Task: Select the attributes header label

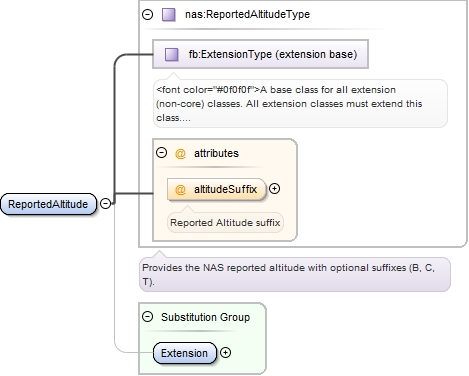Action: (x=216, y=153)
